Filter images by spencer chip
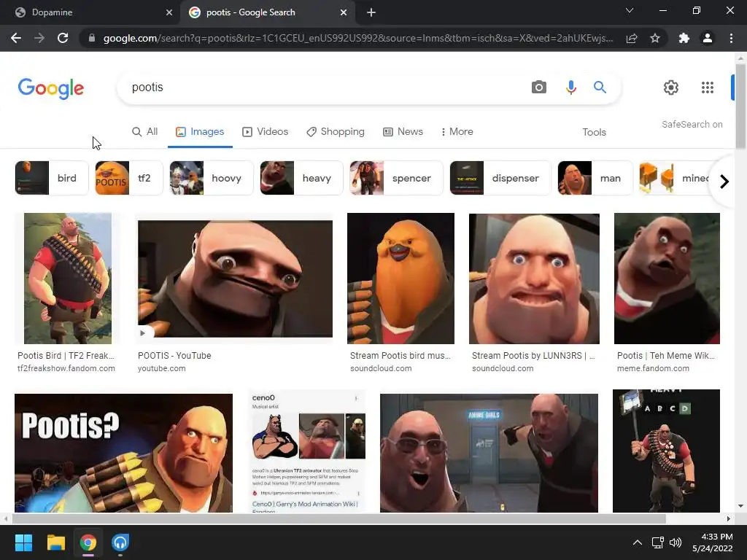Viewport: 747px width, 560px height. (x=396, y=178)
